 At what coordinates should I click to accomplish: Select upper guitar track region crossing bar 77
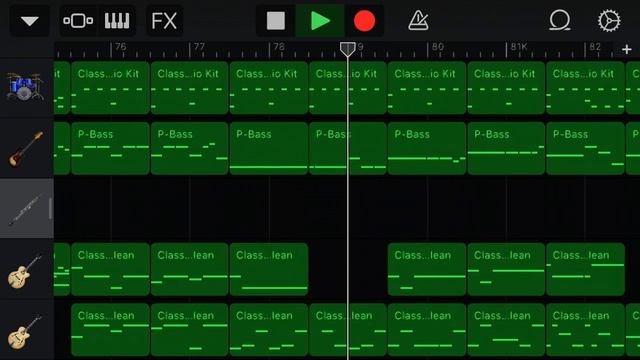pos(189,269)
